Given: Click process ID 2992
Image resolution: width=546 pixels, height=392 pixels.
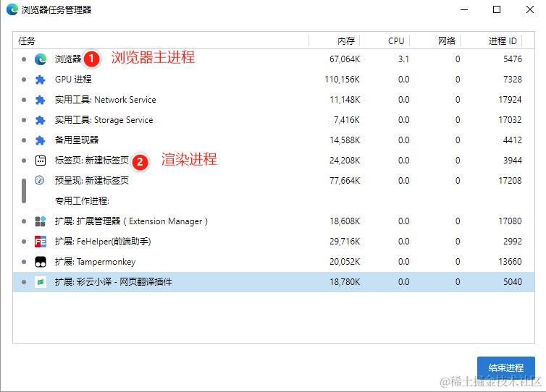Looking at the screenshot, I should click(513, 241).
